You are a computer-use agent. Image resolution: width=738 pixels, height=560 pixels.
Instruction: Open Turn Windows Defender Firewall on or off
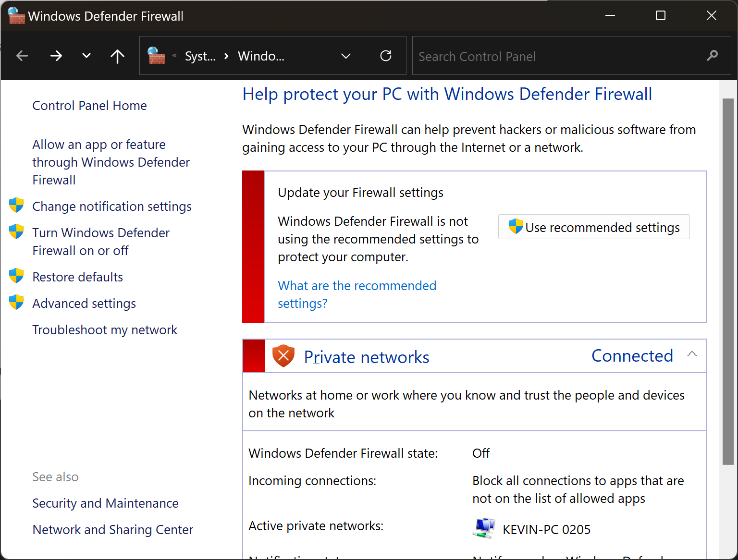(101, 242)
